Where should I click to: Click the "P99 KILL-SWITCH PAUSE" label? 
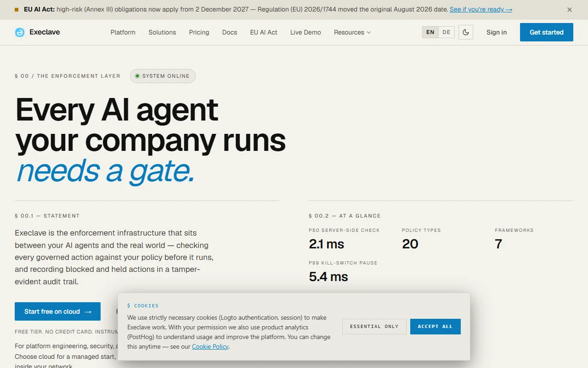(x=343, y=263)
